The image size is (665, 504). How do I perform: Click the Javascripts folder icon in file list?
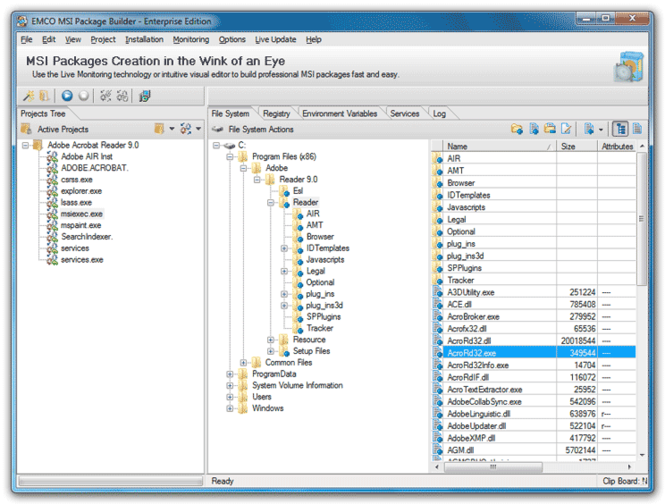437,207
